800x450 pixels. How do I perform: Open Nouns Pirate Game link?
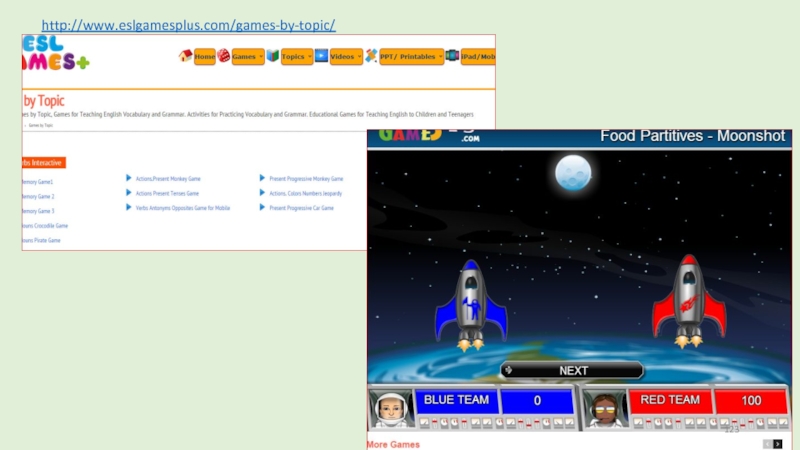41,240
